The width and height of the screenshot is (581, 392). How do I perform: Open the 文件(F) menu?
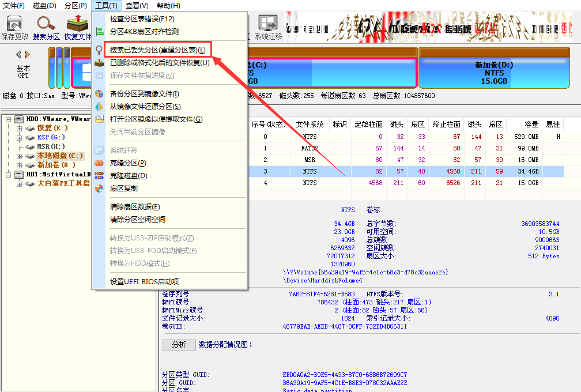click(x=14, y=6)
